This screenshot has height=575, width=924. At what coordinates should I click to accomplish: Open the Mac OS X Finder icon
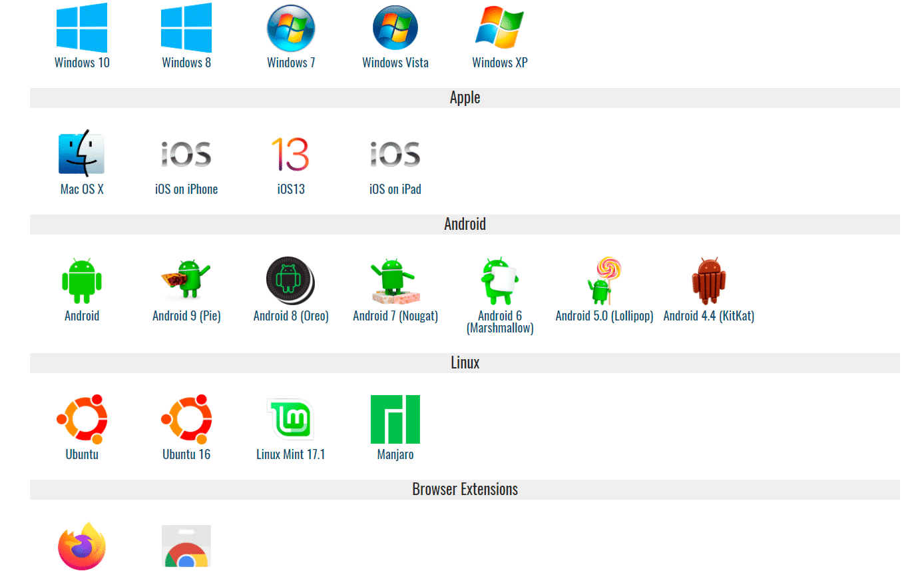tap(82, 155)
